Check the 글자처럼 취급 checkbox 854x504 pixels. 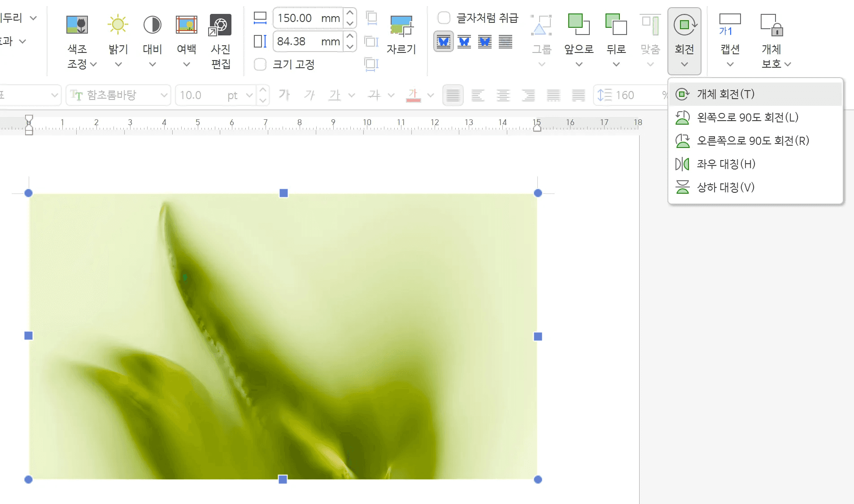[x=444, y=18]
